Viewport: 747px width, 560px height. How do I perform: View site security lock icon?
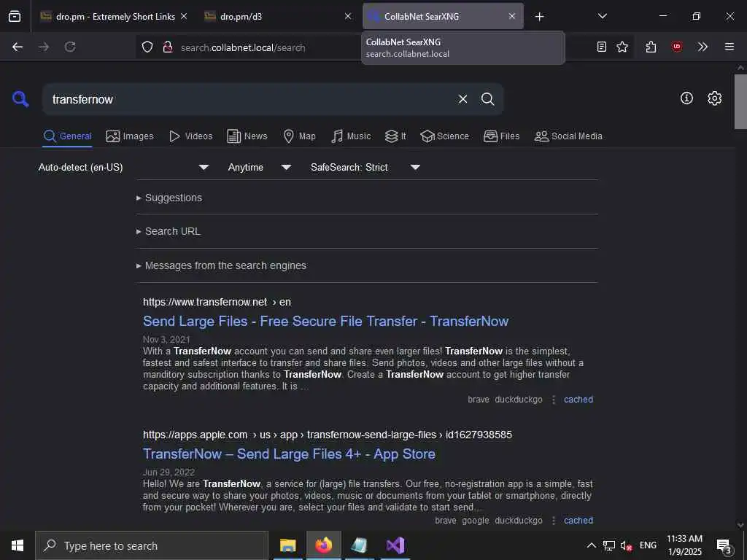click(x=168, y=47)
